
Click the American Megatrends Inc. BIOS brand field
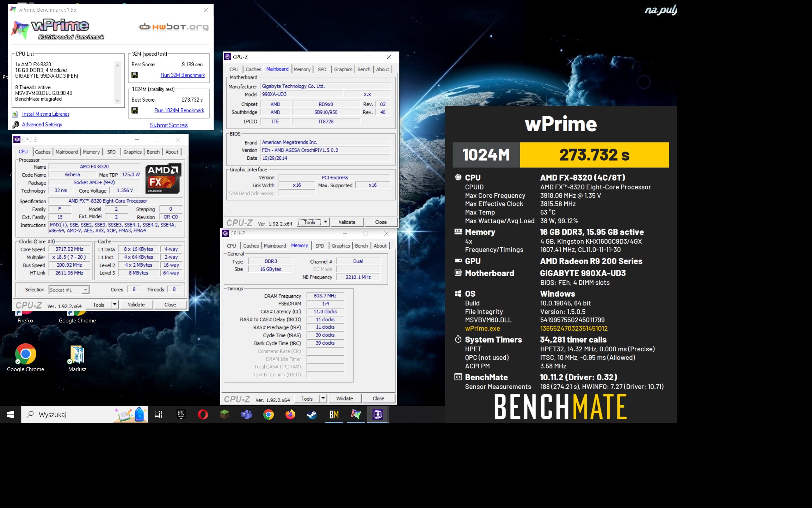coord(325,142)
